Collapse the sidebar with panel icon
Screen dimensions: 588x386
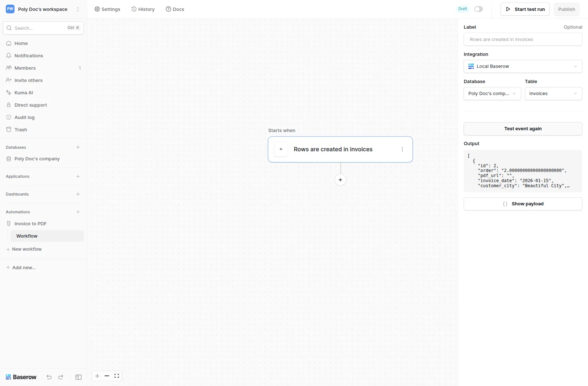78,377
